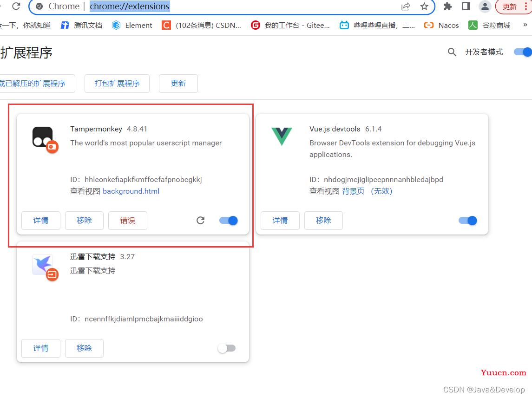Click Tampermonkey 错误 errors button
Screen dimensions: 532x398
[x=128, y=221]
